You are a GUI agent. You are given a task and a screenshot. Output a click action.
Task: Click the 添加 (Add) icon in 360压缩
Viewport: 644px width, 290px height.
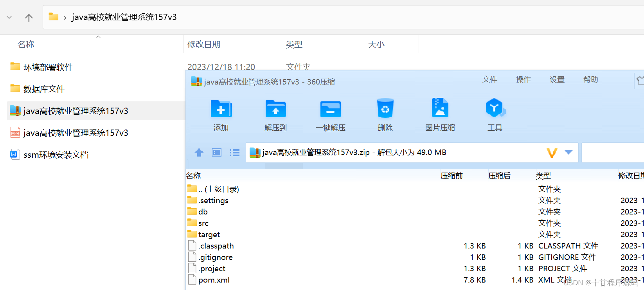(x=221, y=109)
